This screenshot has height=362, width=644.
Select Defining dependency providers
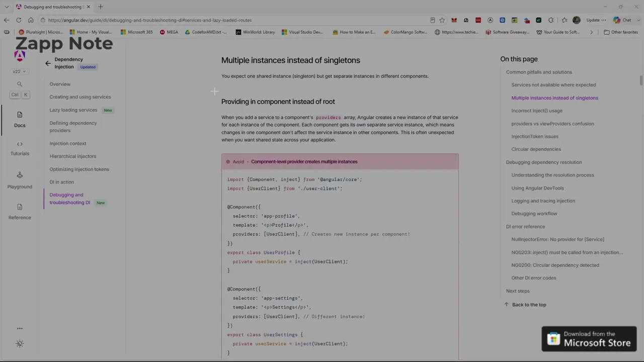coord(73,127)
